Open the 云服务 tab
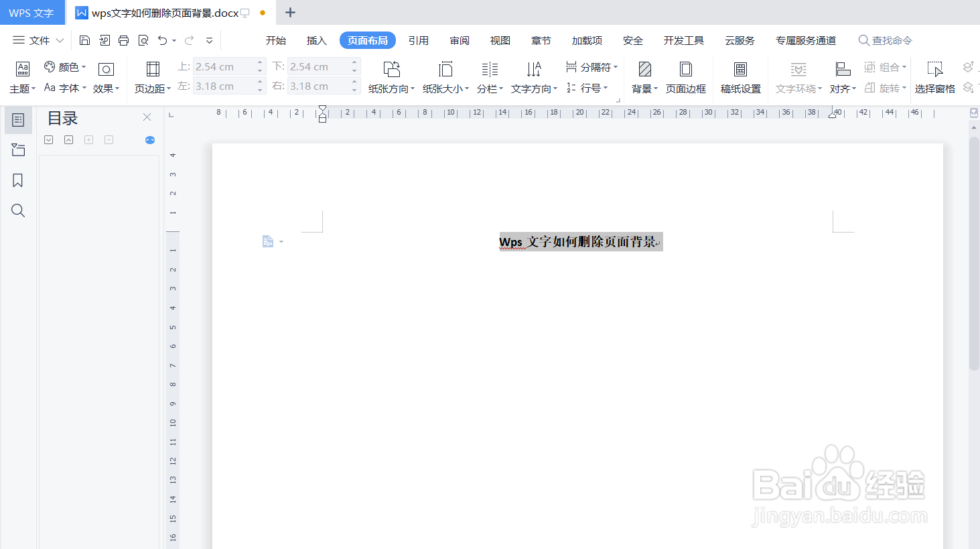This screenshot has height=549, width=980. pos(740,40)
